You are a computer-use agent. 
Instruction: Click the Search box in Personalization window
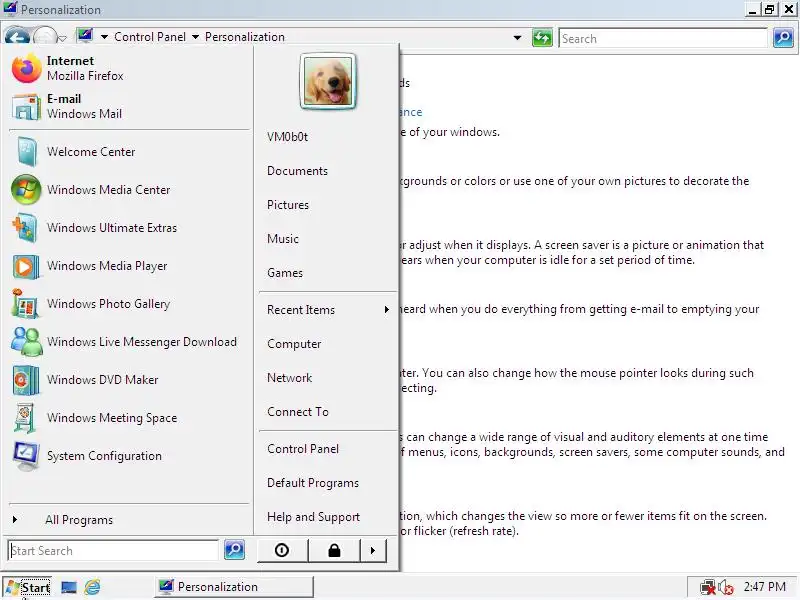pyautogui.click(x=663, y=38)
